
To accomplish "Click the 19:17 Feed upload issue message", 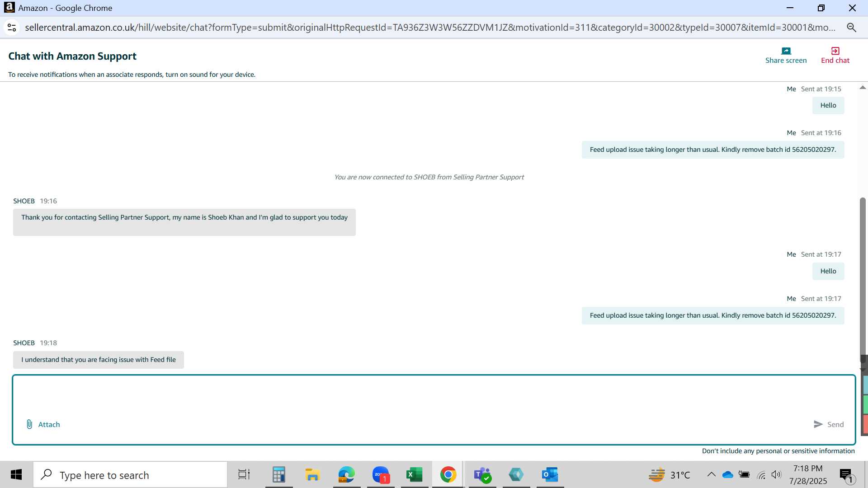I will click(x=713, y=315).
